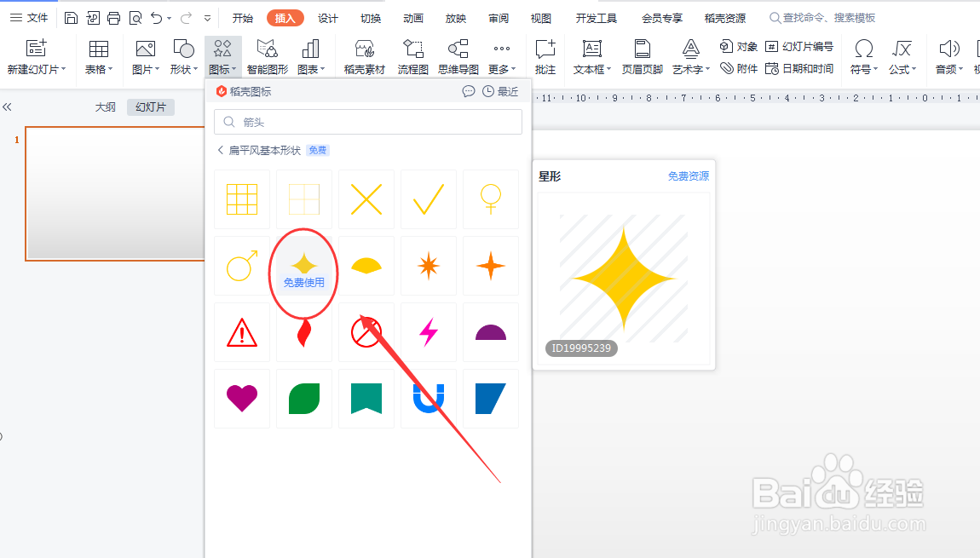Switch to the 开始 ribbon tab
This screenshot has width=980, height=558.
point(243,18)
